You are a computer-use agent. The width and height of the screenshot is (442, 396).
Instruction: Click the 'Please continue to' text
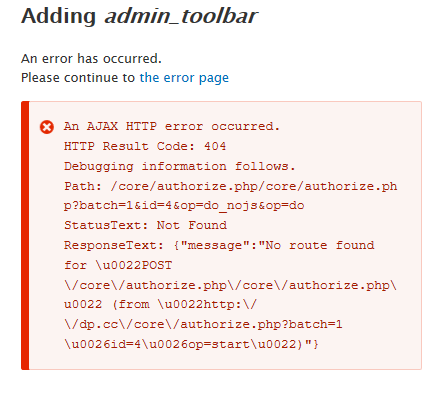point(78,78)
